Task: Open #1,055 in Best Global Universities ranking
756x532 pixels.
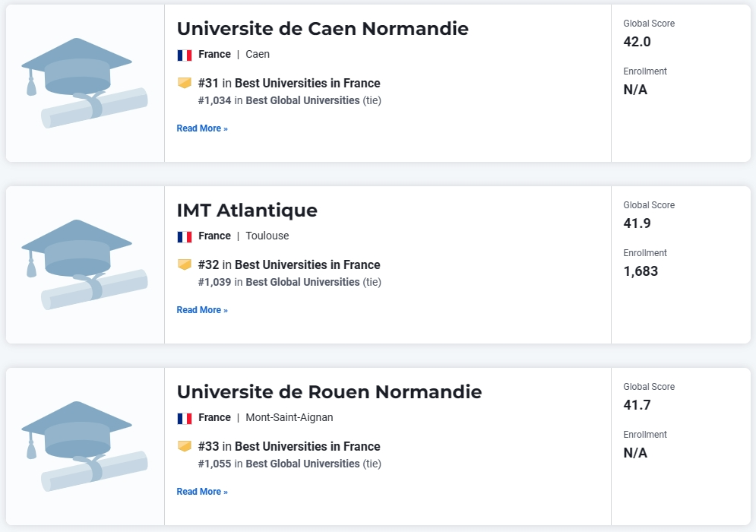Action: coord(289,464)
